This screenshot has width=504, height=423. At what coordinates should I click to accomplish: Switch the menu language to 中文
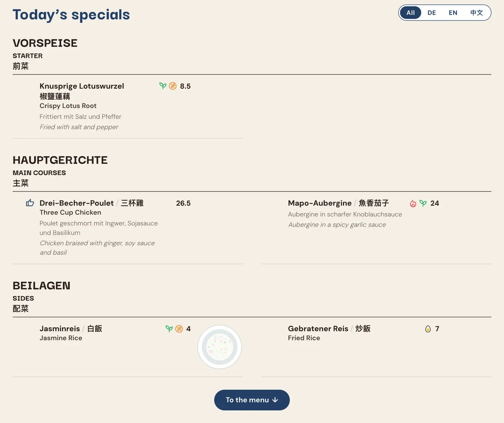click(x=476, y=13)
